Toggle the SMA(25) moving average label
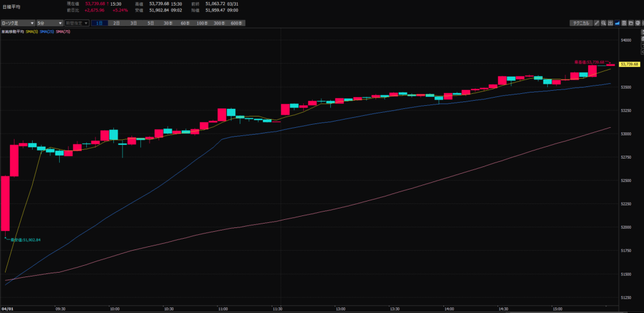This screenshot has width=644, height=313. point(48,31)
